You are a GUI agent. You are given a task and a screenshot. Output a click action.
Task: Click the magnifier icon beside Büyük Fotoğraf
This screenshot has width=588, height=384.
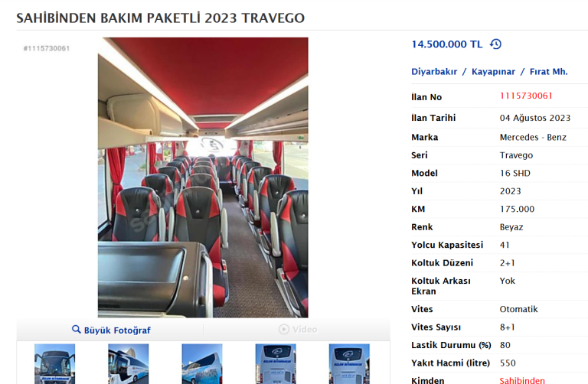coord(76,329)
